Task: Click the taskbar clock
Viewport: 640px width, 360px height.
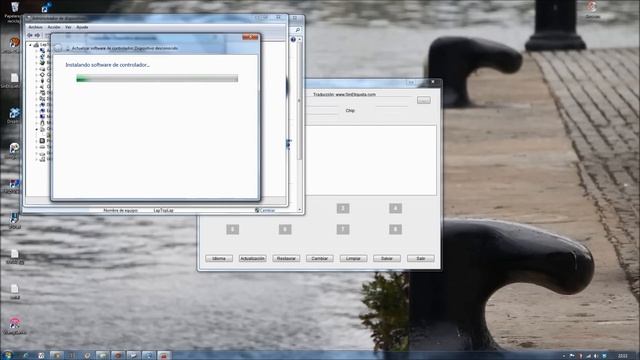Action: 622,356
